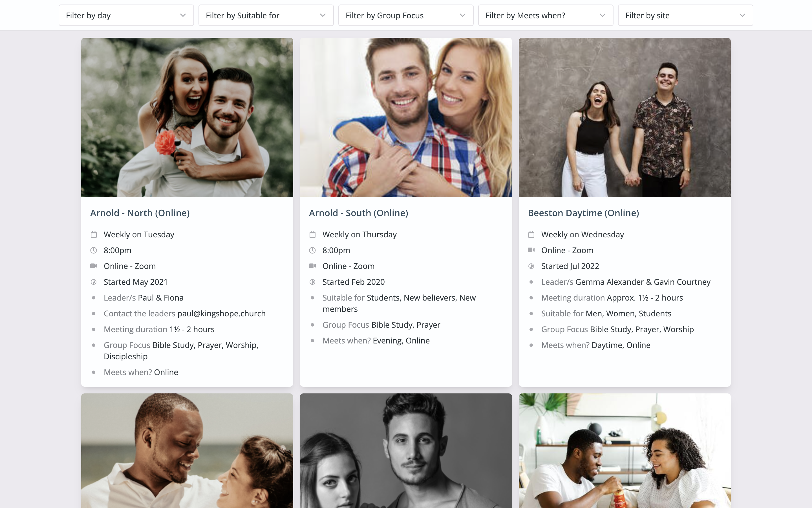This screenshot has height=508, width=812.
Task: Click Group Focus ending with Discipleship
Action: click(181, 351)
